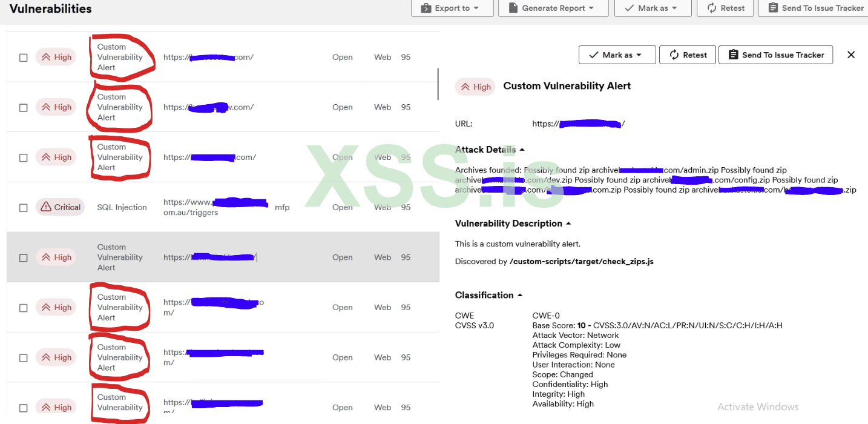The height and width of the screenshot is (424, 868).
Task: Click Confidentiality: High line
Action: pyautogui.click(x=570, y=384)
